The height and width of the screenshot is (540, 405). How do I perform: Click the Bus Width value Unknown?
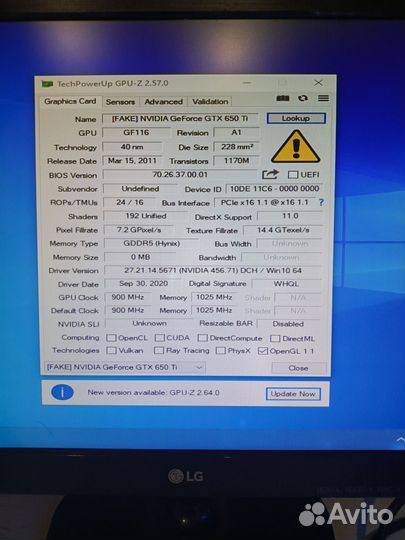[290, 244]
